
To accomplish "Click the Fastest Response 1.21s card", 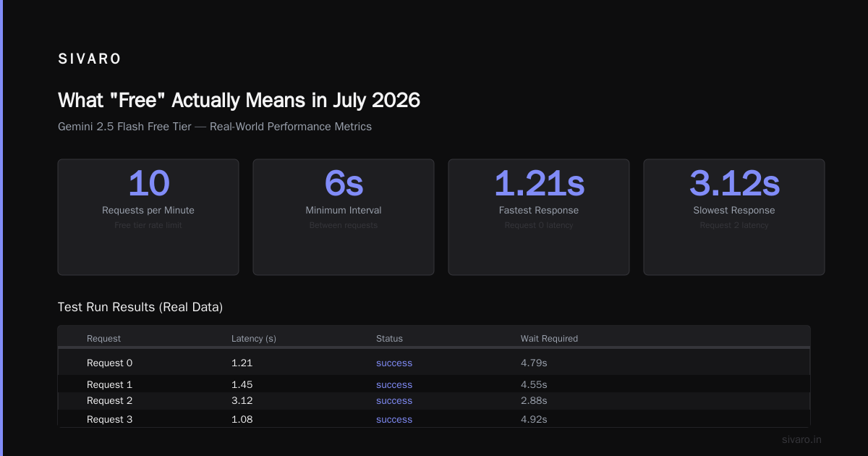I will (x=539, y=217).
